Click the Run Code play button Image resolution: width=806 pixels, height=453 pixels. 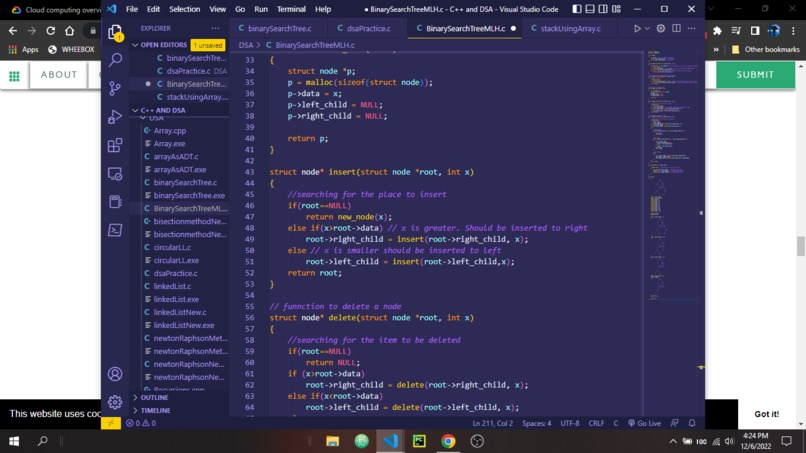point(637,29)
